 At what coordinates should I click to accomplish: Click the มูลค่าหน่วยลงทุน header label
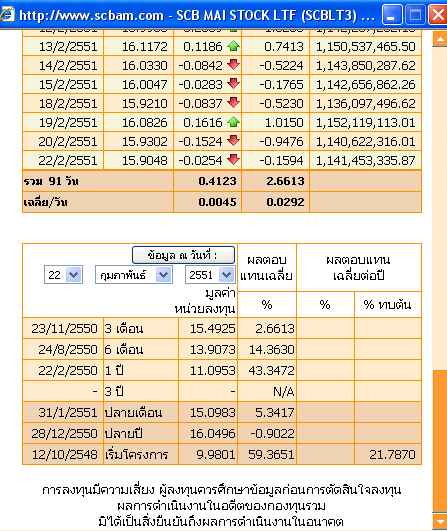[x=205, y=301]
